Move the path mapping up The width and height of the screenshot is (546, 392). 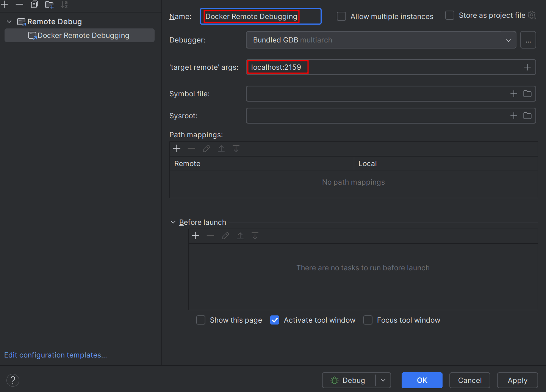pyautogui.click(x=221, y=149)
